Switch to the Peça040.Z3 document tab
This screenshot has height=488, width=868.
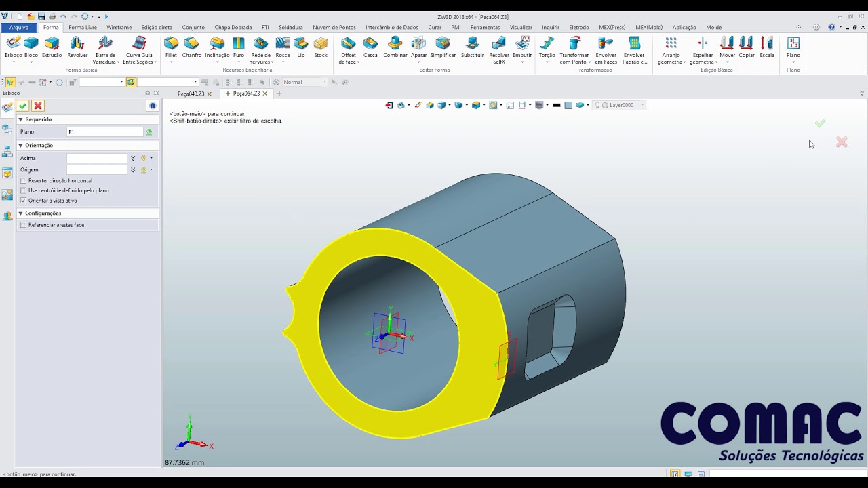tap(191, 94)
